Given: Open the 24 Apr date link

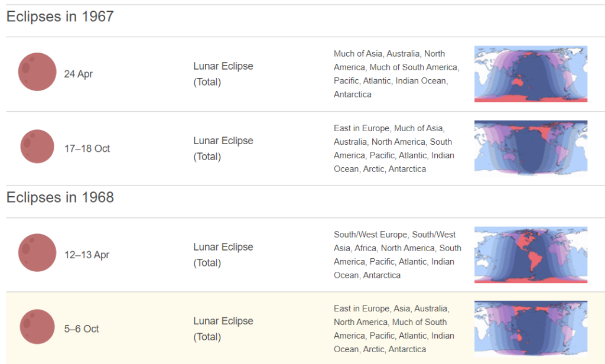Looking at the screenshot, I should pyautogui.click(x=79, y=74).
